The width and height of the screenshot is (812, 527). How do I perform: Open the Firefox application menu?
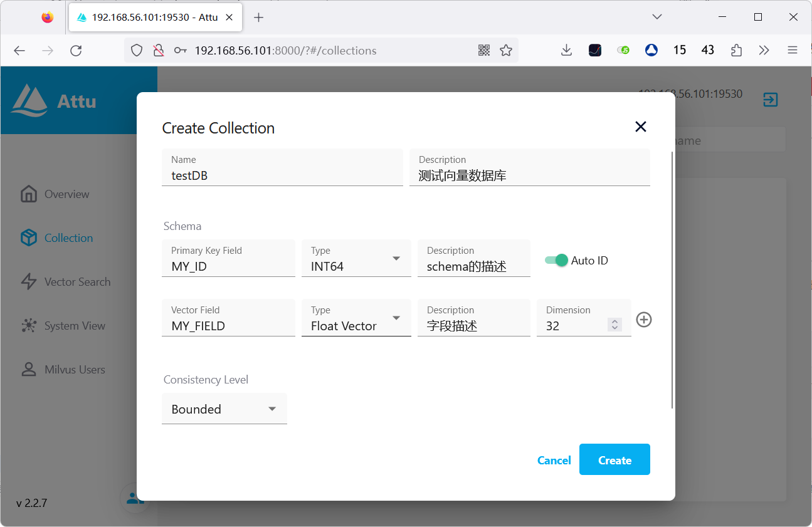793,51
